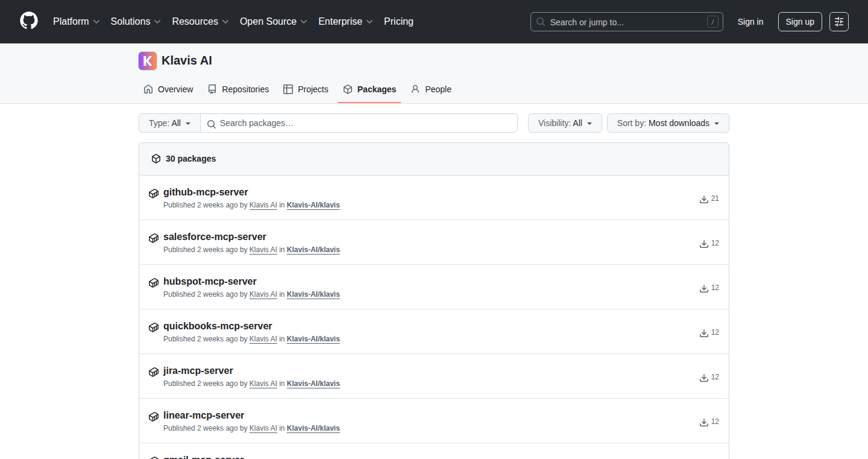
Task: Open the linear-mcp-server package
Action: (x=204, y=416)
